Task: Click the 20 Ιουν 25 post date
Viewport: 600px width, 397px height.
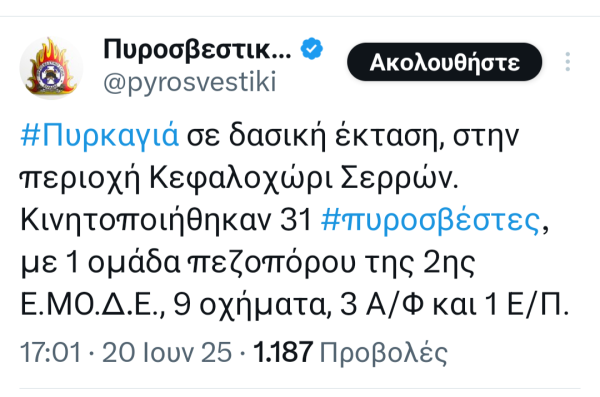Action: click(167, 352)
